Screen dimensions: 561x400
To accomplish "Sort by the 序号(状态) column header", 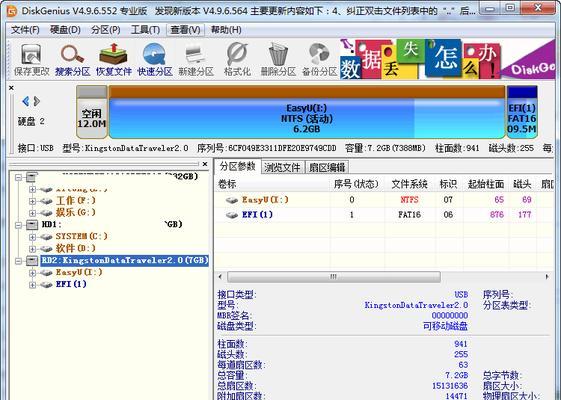I will [356, 184].
